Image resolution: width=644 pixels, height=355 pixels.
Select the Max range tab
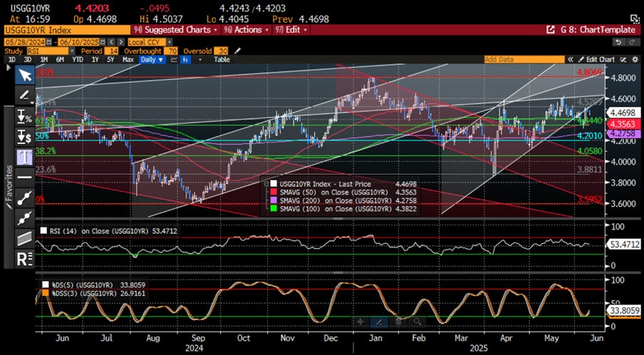(128, 60)
